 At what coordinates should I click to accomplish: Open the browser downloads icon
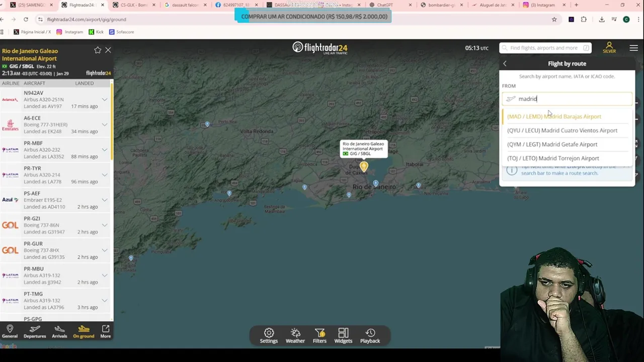[x=602, y=19]
